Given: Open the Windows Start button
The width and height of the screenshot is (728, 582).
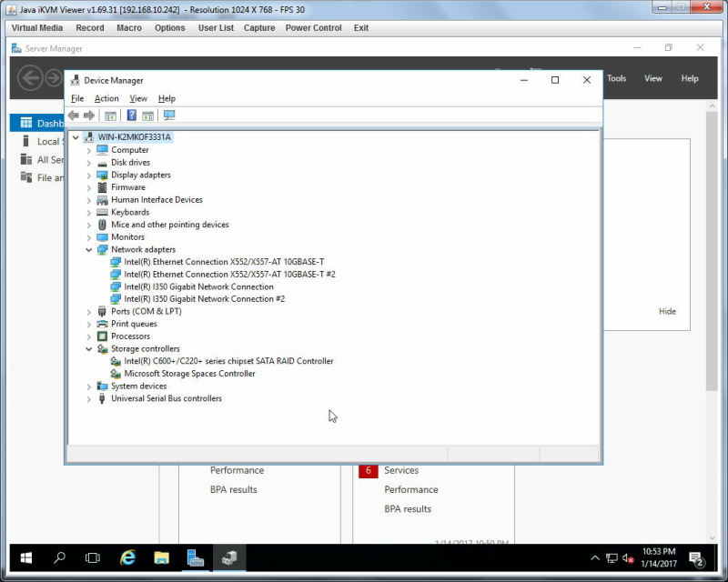Looking at the screenshot, I should pyautogui.click(x=26, y=557).
